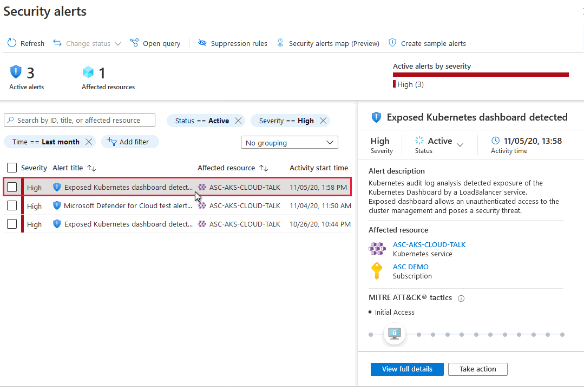Viewport: 584px width, 392px height.
Task: Click the Time == Last month filter pill
Action: (50, 142)
